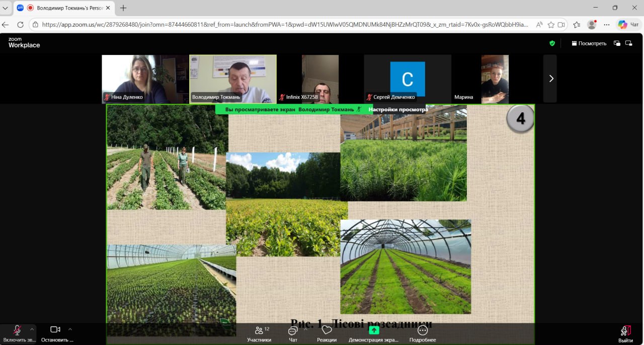Select Ніна Дуленко video thumbnail
Screen dimensions: 644x345
click(x=145, y=79)
